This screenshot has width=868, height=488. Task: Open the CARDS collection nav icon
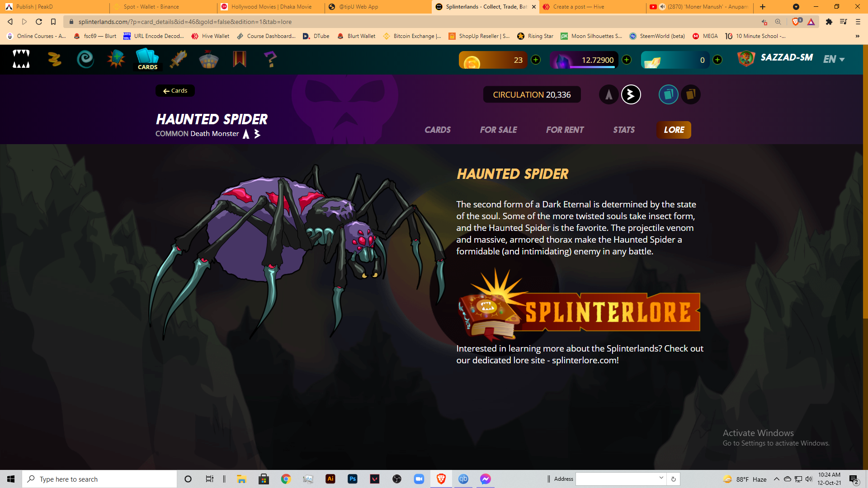click(x=147, y=59)
